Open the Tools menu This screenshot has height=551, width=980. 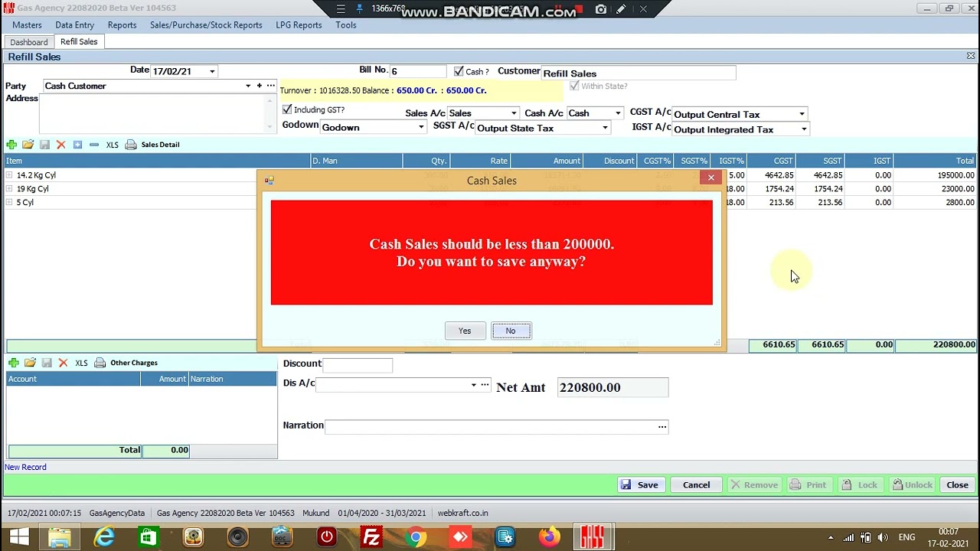345,25
